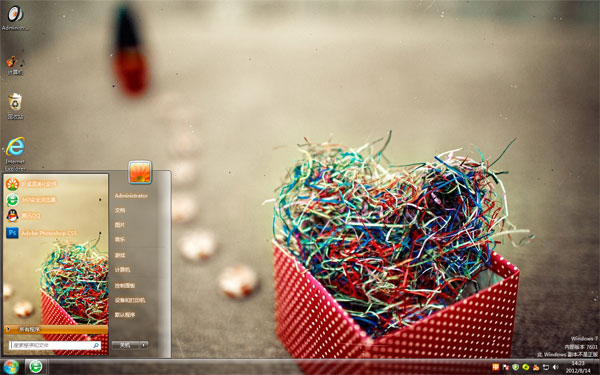Open Control Panel (控制面板) in Start menu

tap(125, 285)
